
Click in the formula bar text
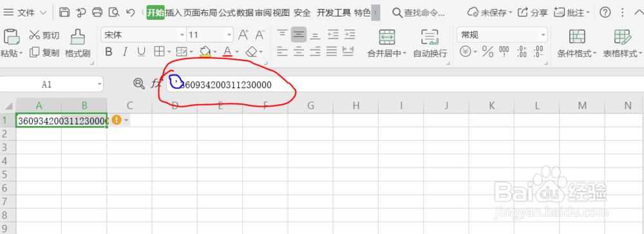click(x=226, y=85)
